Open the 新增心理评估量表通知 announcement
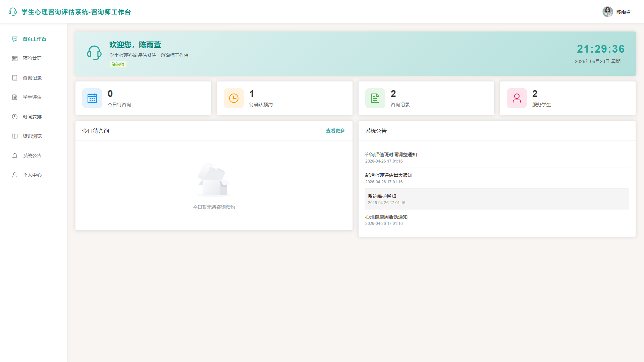This screenshot has height=362, width=644. click(497, 178)
